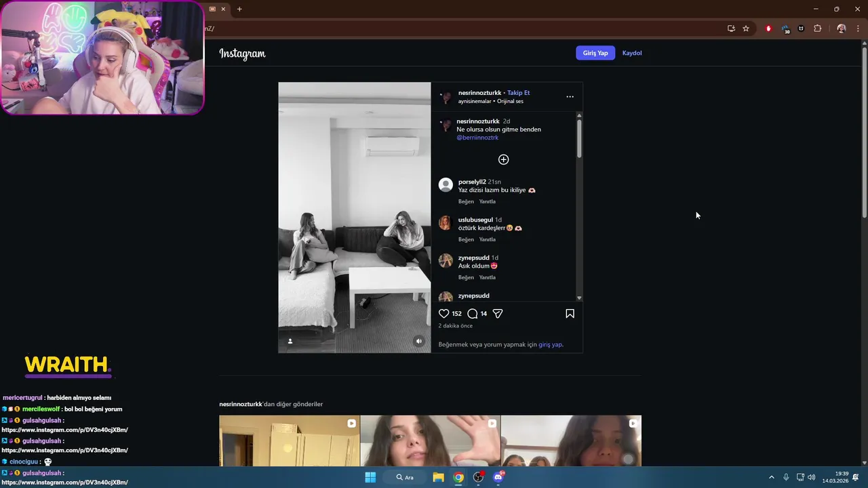Open the notification bell in taskbar
Viewport: 868px width, 488px height.
(856, 477)
